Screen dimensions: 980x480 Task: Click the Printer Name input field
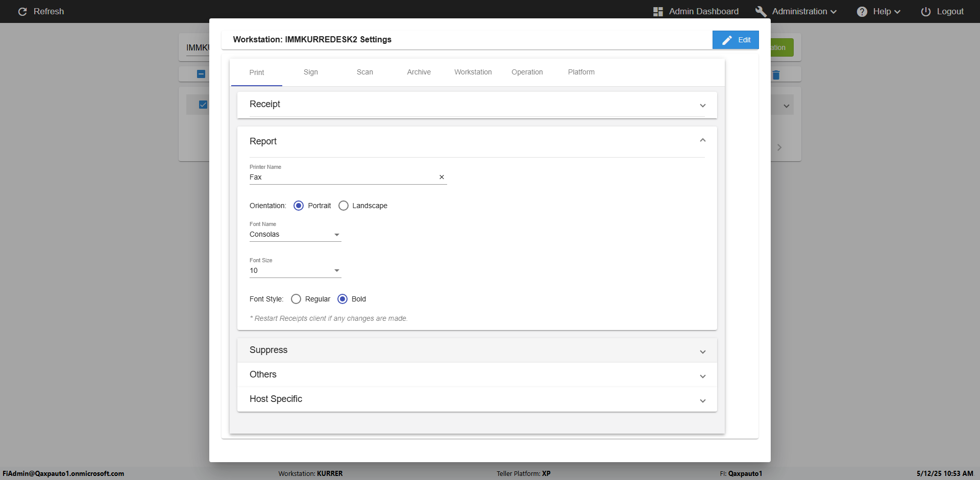pyautogui.click(x=342, y=177)
